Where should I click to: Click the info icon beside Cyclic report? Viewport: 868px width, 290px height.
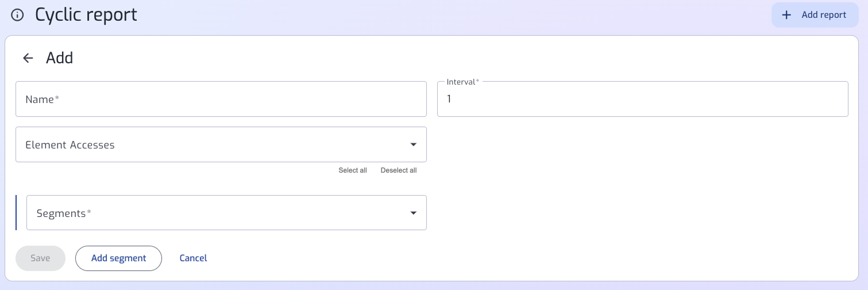pyautogui.click(x=18, y=15)
